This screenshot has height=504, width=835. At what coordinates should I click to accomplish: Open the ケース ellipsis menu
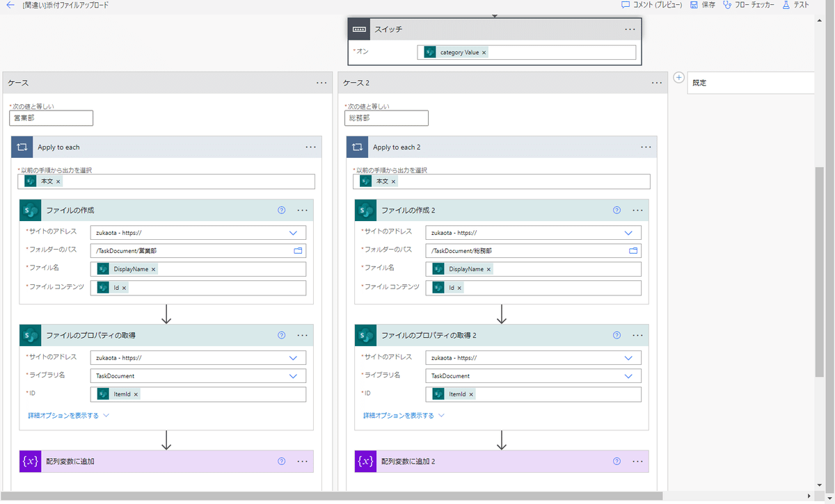pos(321,83)
